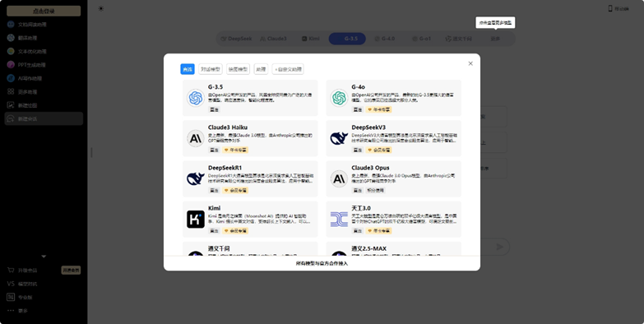
Task: Pick the DeepSeekV3 whale logo
Action: click(x=339, y=138)
